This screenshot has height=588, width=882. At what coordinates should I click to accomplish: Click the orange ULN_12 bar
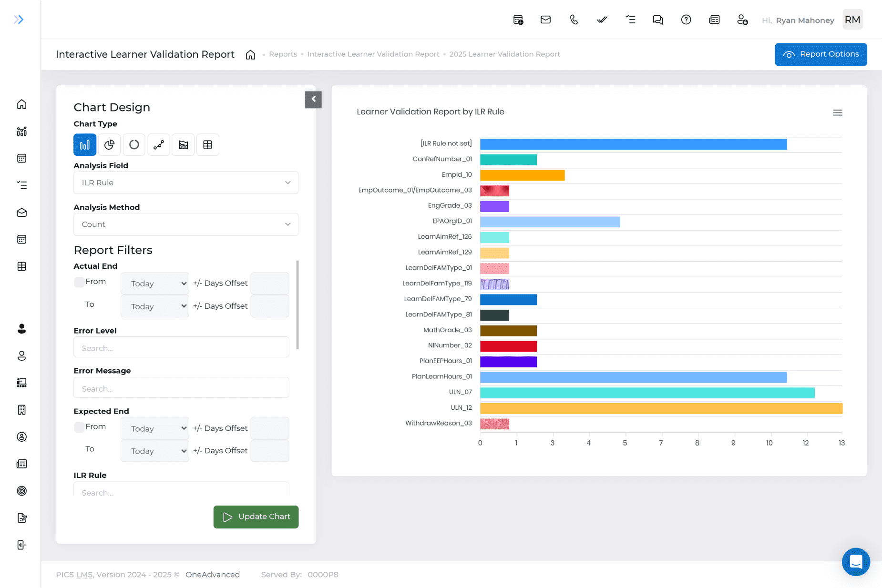(x=661, y=408)
